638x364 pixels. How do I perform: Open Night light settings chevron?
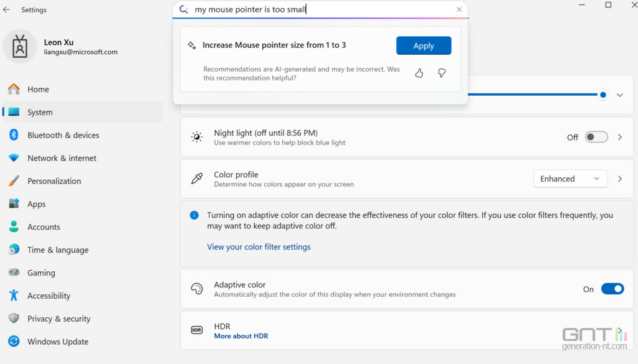(620, 138)
